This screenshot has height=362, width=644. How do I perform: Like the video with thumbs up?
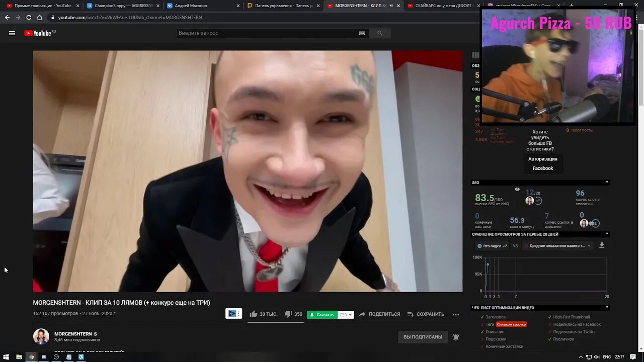[254, 314]
